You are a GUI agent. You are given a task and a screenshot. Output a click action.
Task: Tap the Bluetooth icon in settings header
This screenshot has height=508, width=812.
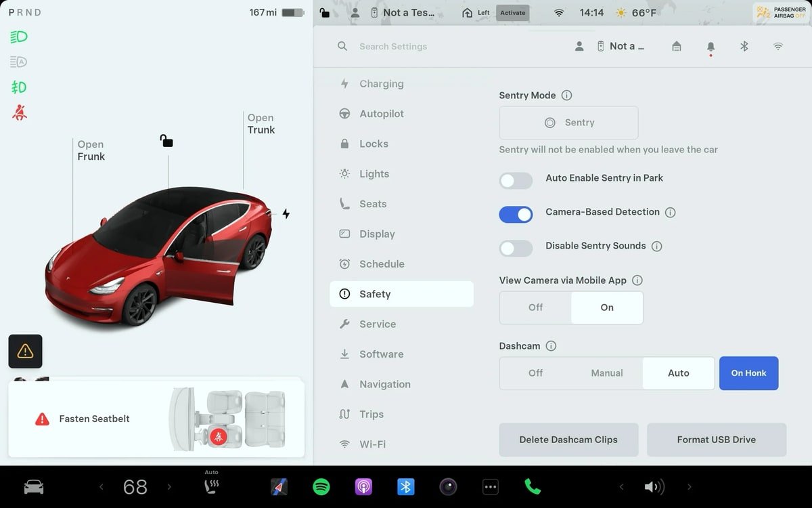tap(744, 46)
